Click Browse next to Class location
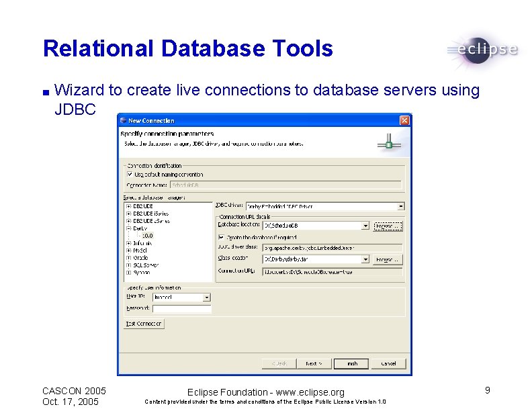The image size is (532, 411). tap(388, 260)
